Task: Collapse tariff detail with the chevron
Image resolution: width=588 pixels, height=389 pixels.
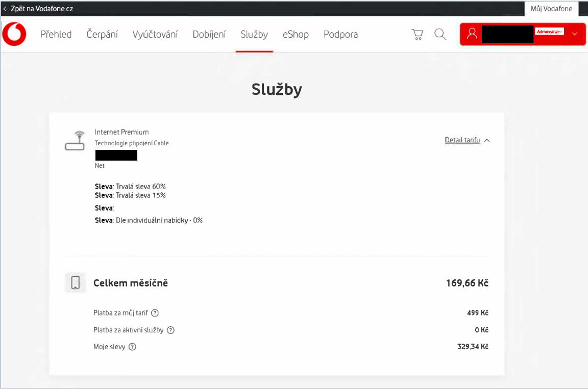Action: click(x=487, y=140)
